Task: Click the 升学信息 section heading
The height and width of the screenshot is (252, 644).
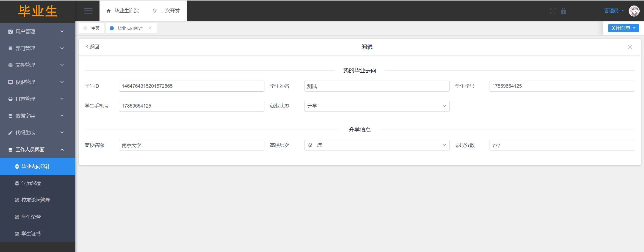Action: tap(360, 130)
